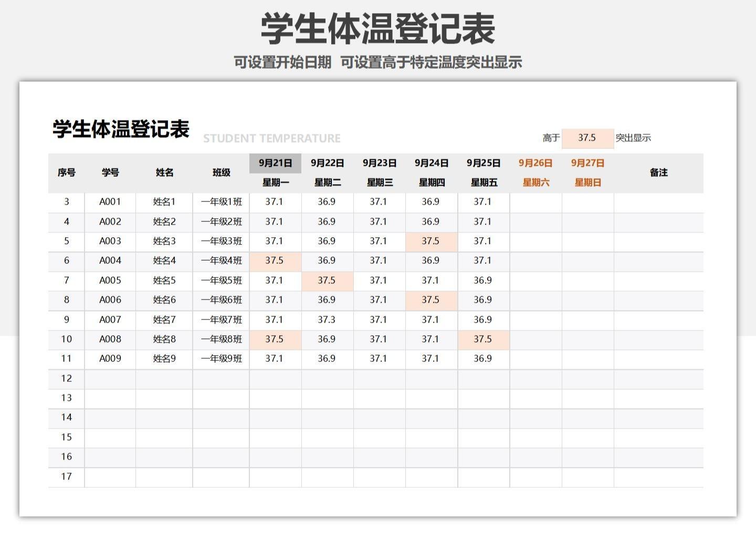Click the name cell 姓名7

click(x=164, y=320)
